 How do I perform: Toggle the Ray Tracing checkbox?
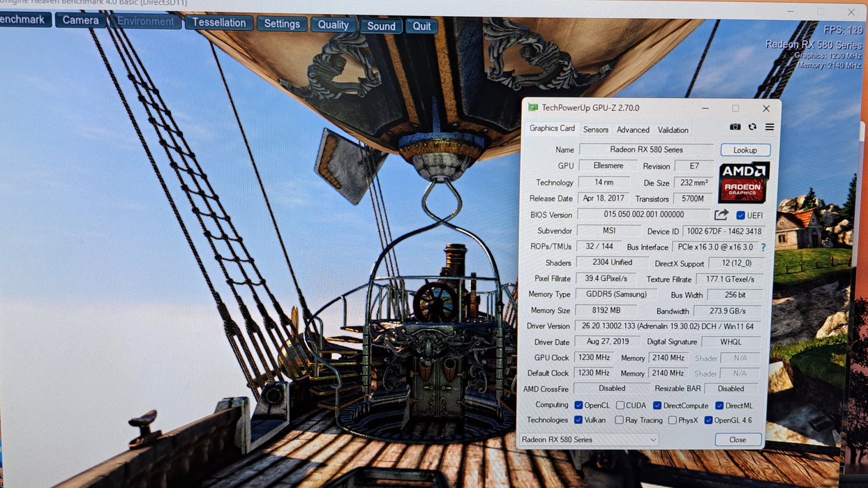619,420
